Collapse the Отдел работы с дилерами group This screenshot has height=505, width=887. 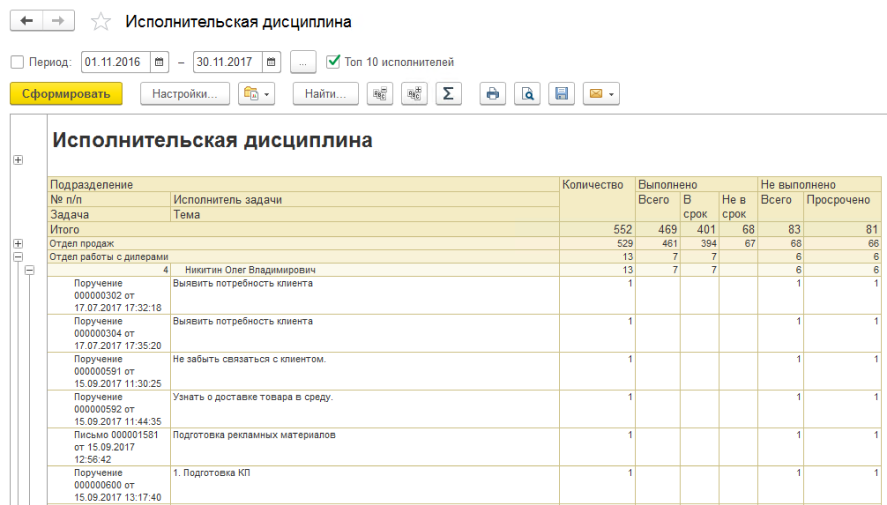point(17,257)
